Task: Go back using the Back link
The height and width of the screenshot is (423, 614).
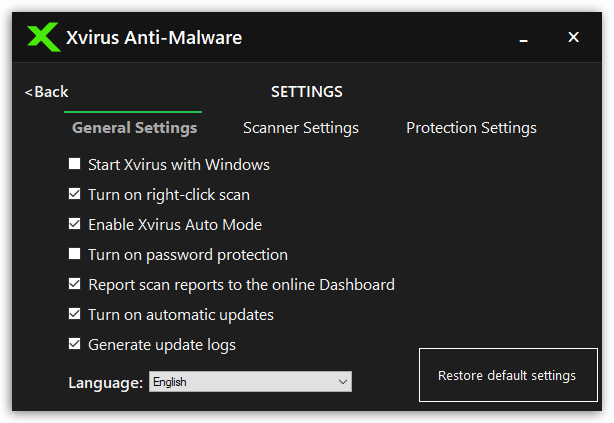Action: [47, 92]
